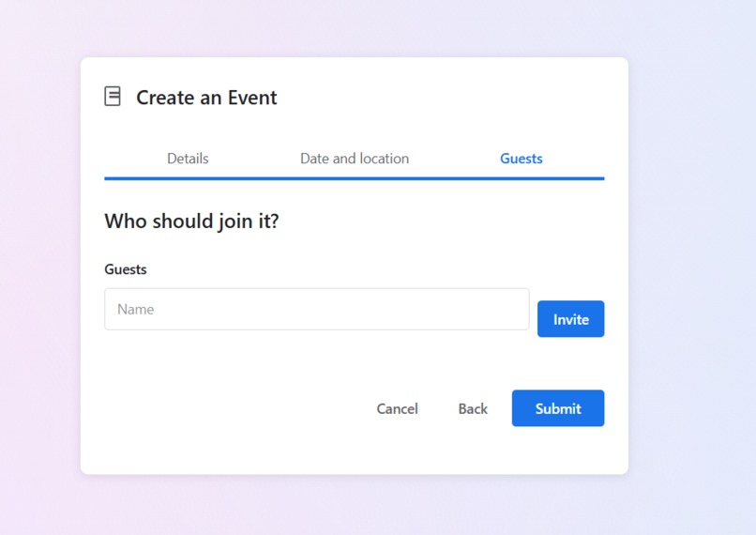
Task: Click the lavender background outside the dialog
Action: tap(689, 266)
